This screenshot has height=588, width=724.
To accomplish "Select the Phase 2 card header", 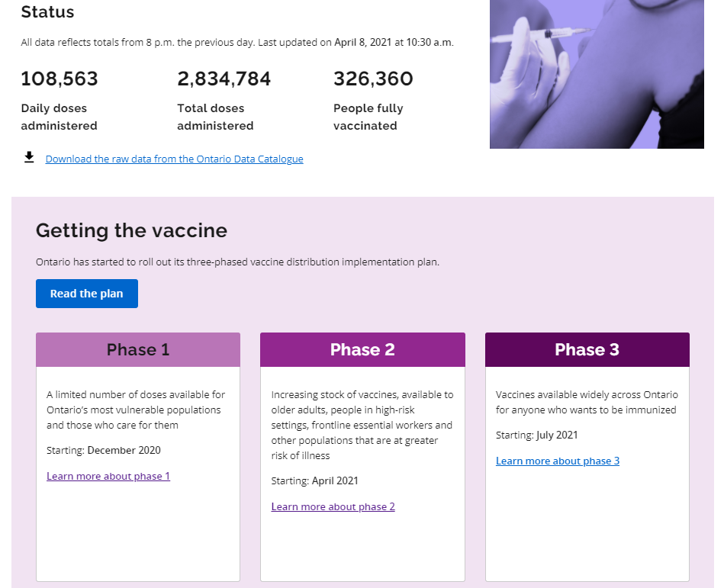I will (362, 350).
